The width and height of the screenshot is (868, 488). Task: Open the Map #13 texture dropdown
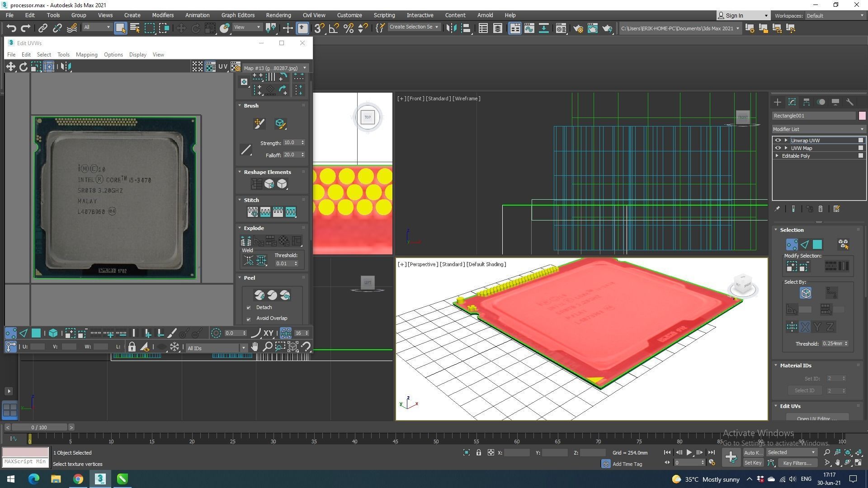[275, 68]
